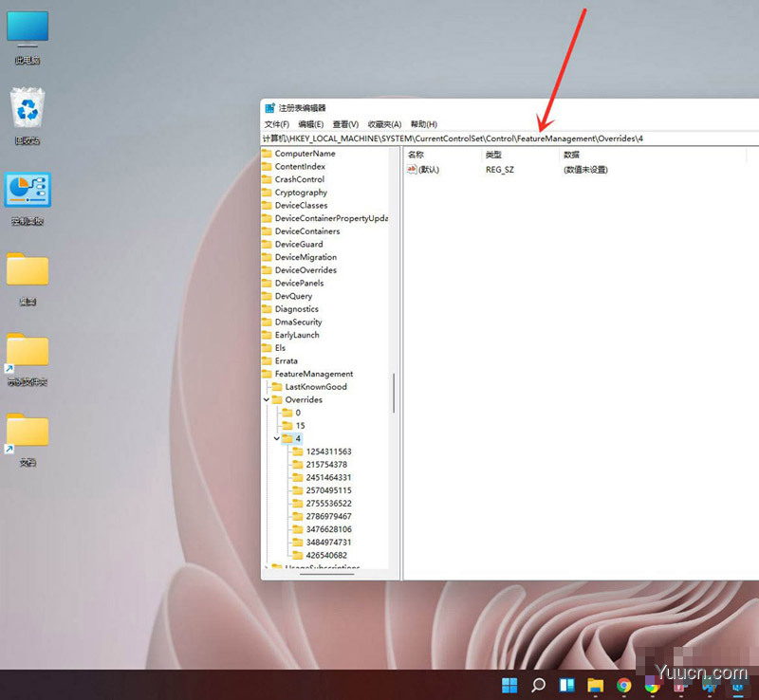Select subkey 2451464331
Screen dimensions: 759x700
(328, 478)
